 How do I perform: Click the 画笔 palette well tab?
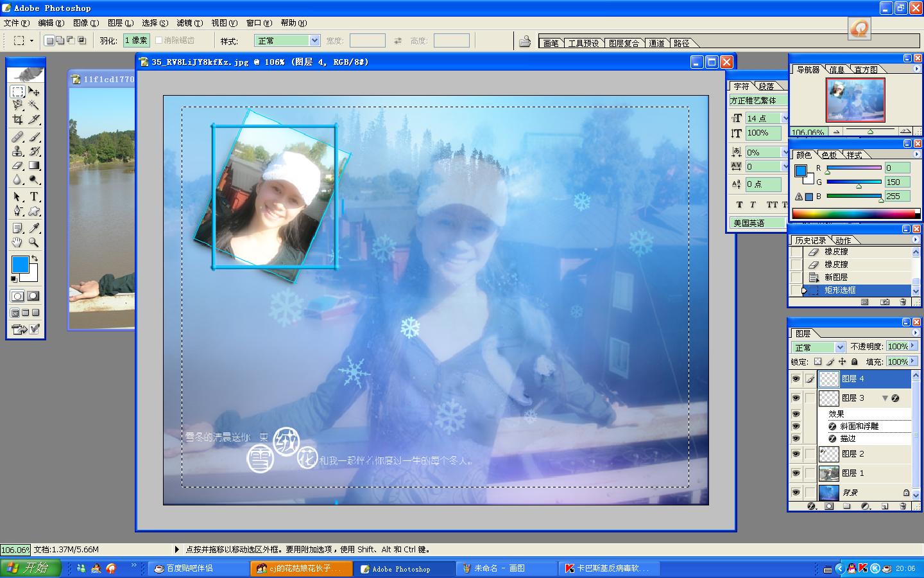coord(551,43)
